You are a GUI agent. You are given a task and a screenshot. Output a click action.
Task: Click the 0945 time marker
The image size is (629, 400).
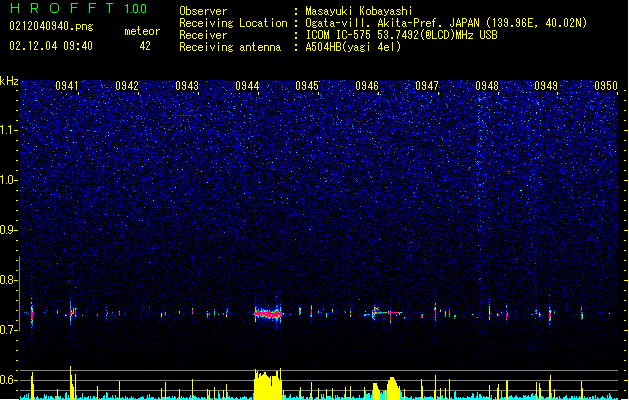tap(307, 86)
